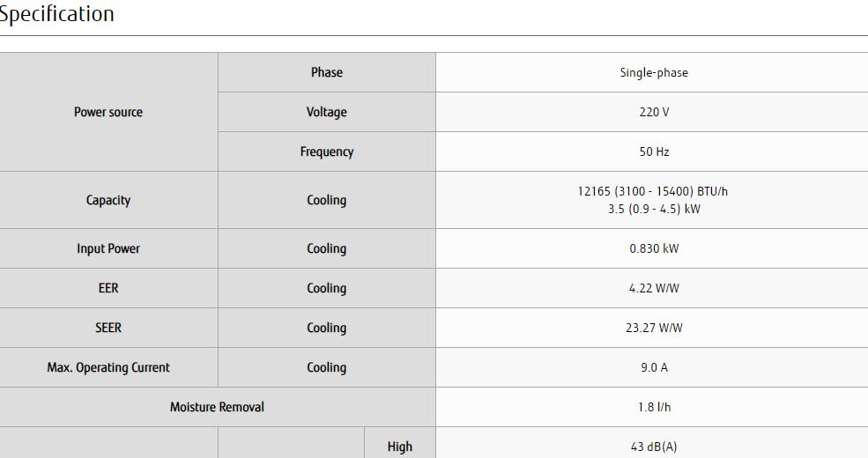
Task: Click the Single-phase value
Action: (653, 72)
